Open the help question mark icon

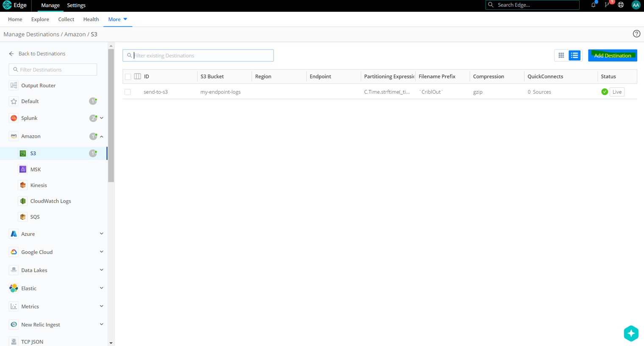[636, 34]
